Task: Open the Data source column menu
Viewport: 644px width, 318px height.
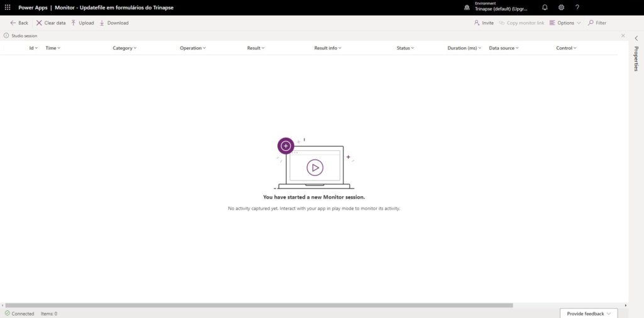Action: 504,48
